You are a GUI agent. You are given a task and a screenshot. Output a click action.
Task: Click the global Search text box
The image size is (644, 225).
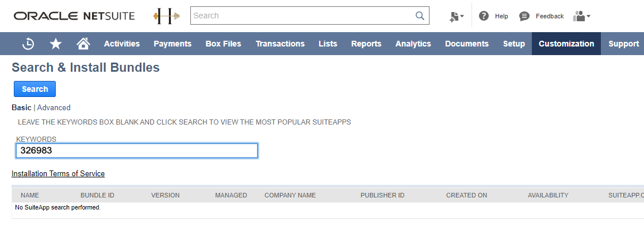click(310, 15)
